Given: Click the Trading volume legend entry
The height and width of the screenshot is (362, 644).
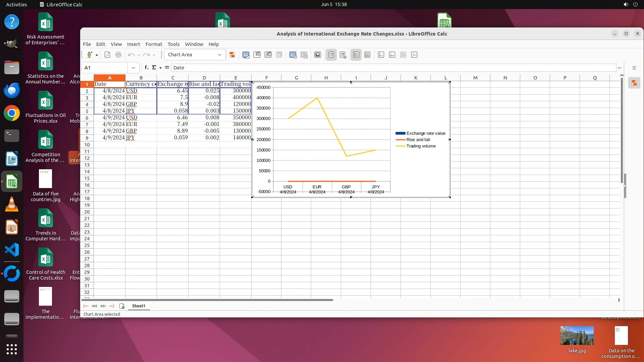Looking at the screenshot, I should (421, 146).
